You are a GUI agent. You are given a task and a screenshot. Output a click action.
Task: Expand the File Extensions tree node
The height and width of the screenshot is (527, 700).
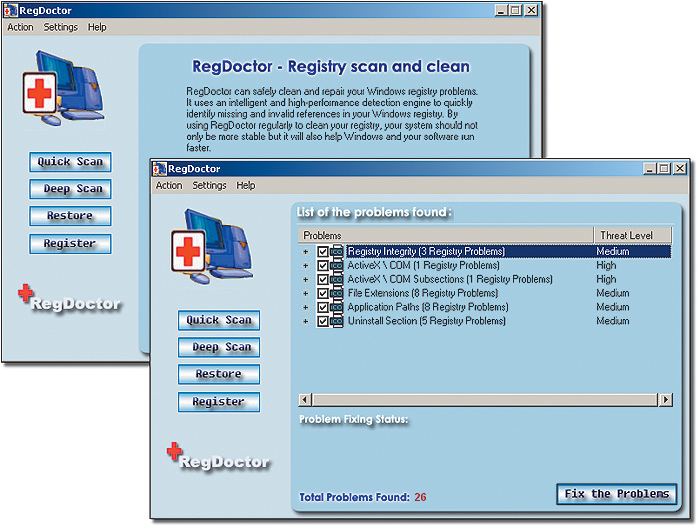click(305, 293)
